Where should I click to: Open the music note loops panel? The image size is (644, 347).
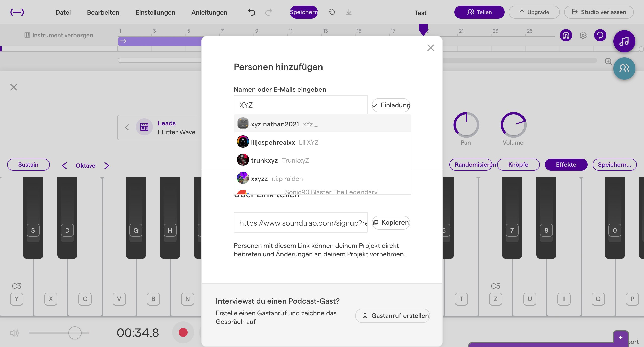coord(624,41)
